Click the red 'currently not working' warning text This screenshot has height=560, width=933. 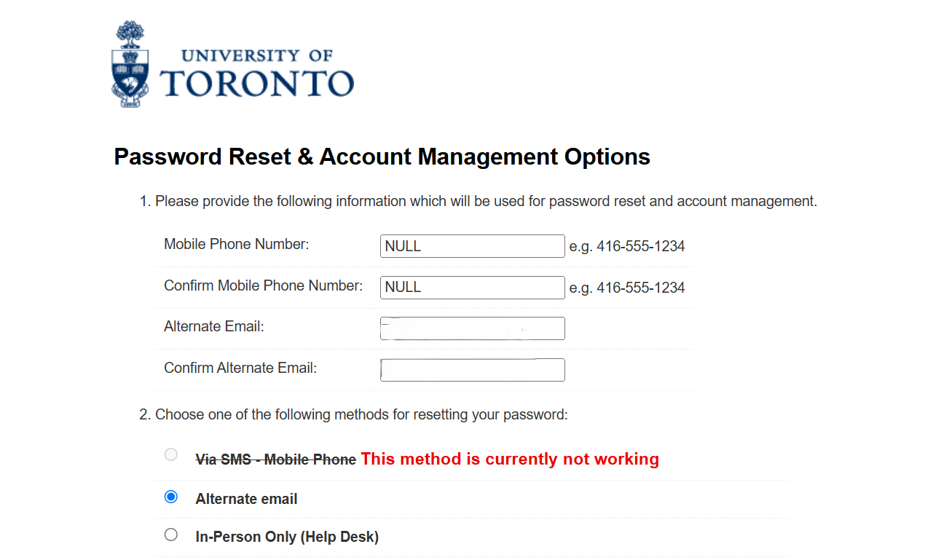(x=510, y=459)
